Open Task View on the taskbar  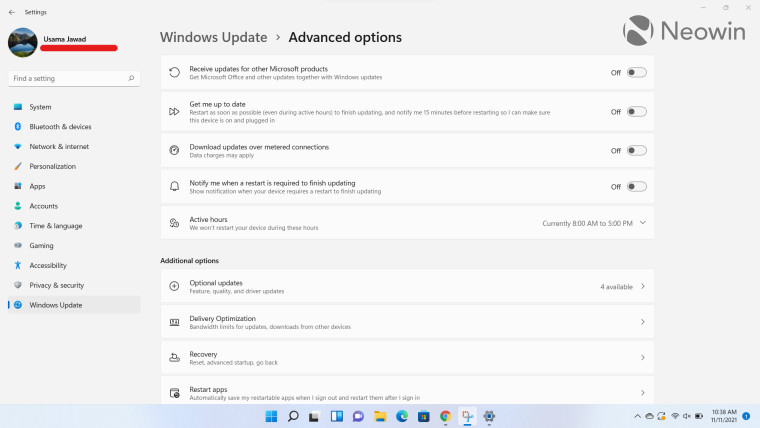(314, 416)
